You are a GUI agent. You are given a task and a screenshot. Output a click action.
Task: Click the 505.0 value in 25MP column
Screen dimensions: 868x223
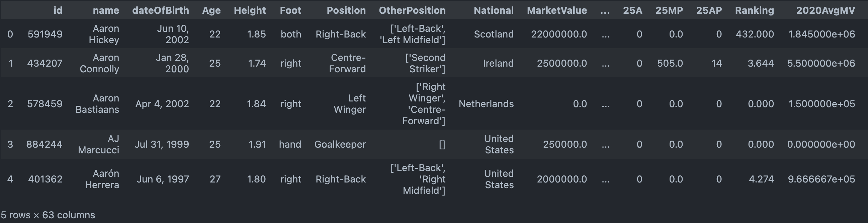pos(670,63)
